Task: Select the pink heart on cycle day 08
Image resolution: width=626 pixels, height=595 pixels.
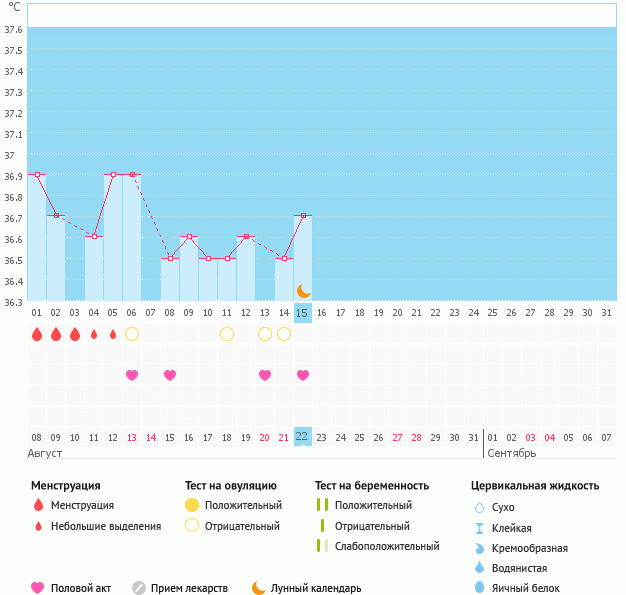Action: click(x=170, y=375)
